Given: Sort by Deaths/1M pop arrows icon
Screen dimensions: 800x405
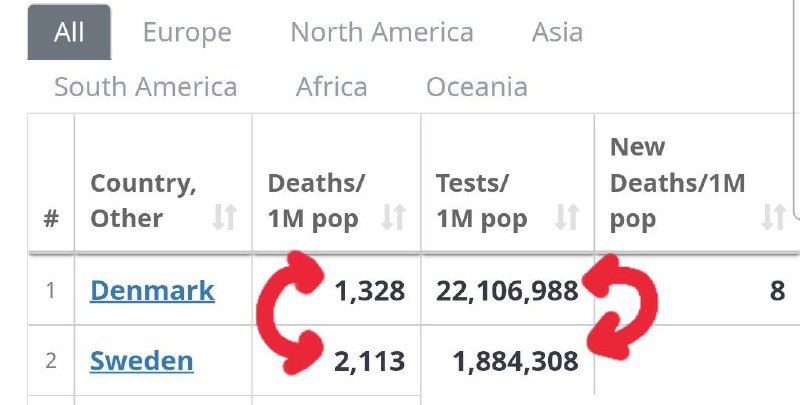Looking at the screenshot, I should pyautogui.click(x=393, y=217).
